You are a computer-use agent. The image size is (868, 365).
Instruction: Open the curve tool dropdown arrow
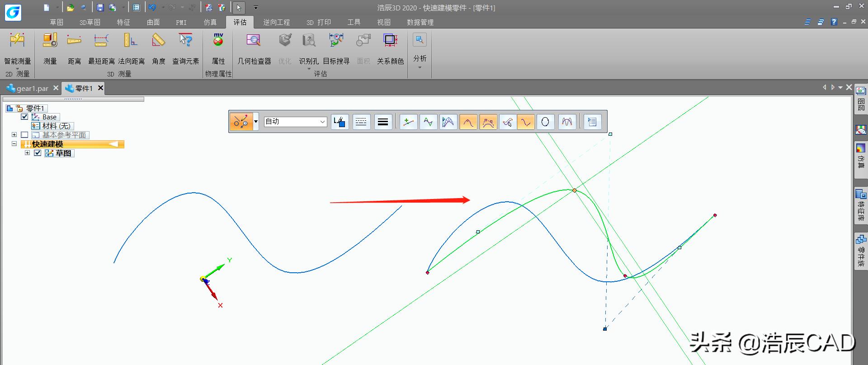256,122
